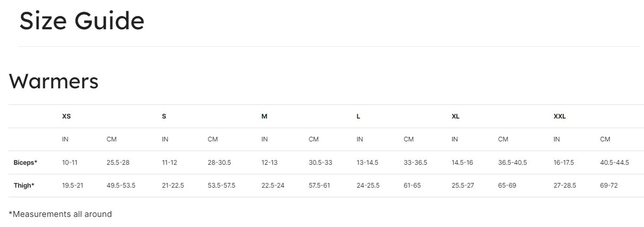Select the XL size column header
Viewport: 644px width, 227px height.
[455, 116]
